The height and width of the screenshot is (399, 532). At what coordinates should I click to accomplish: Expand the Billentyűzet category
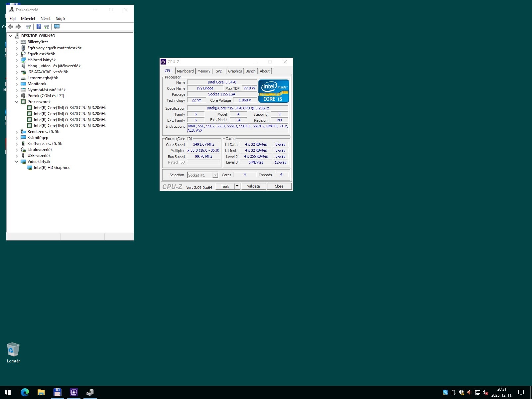click(x=17, y=42)
